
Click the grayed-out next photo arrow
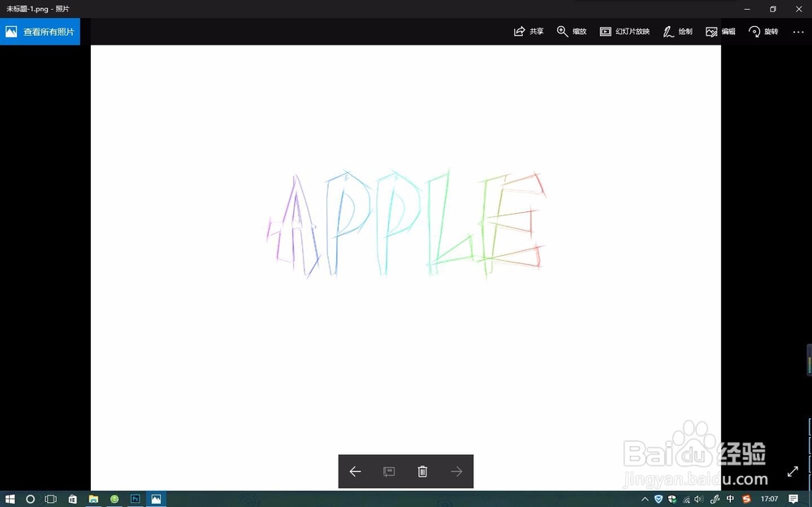(x=456, y=471)
